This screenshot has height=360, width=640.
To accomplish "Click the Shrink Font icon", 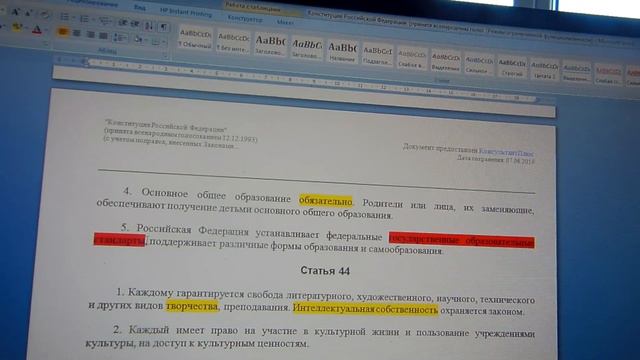I will point(29,13).
